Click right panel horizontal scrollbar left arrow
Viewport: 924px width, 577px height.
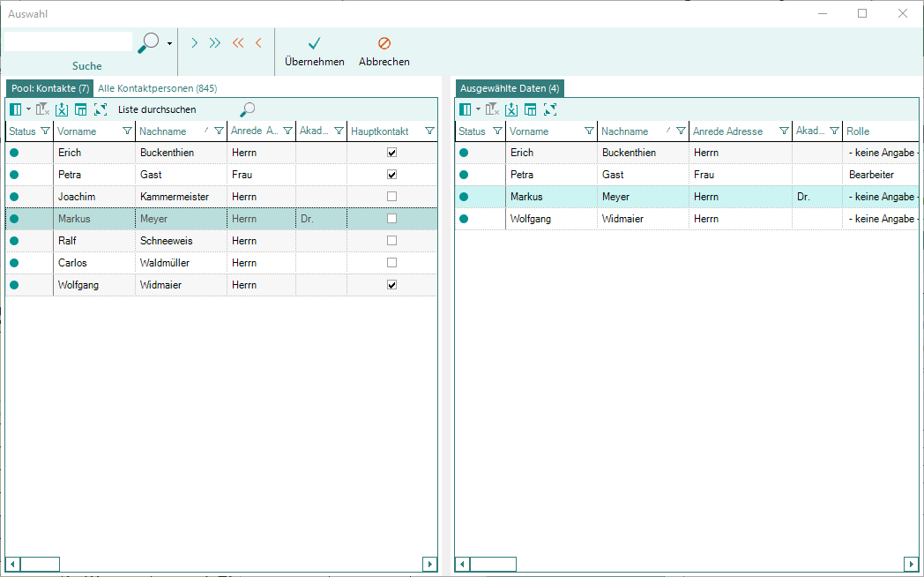coord(463,564)
